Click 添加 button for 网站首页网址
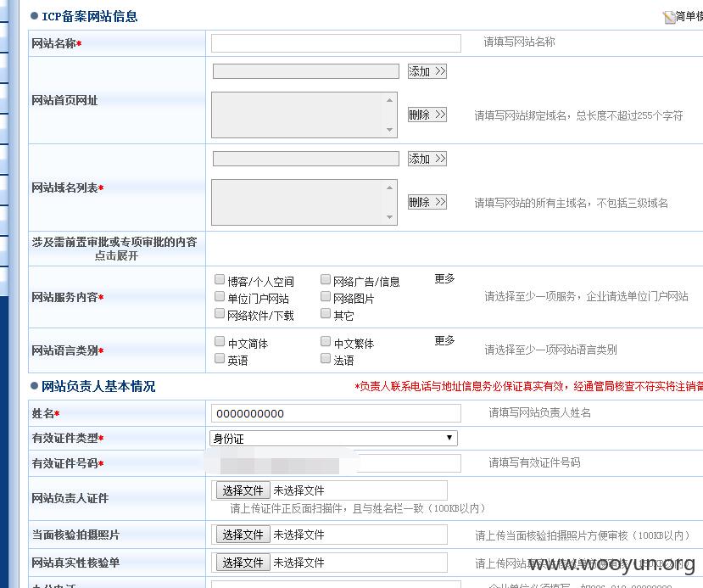The height and width of the screenshot is (588, 703). pyautogui.click(x=427, y=71)
